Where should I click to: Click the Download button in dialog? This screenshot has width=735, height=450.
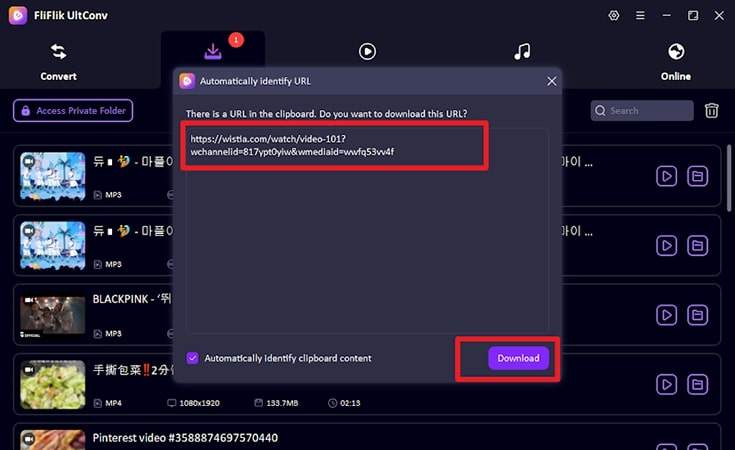(518, 358)
